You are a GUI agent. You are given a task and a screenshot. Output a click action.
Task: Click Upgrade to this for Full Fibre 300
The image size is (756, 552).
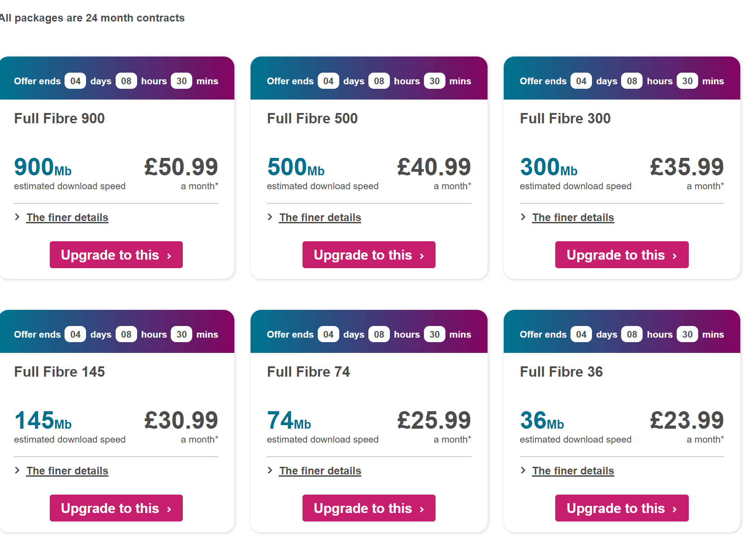[622, 255]
